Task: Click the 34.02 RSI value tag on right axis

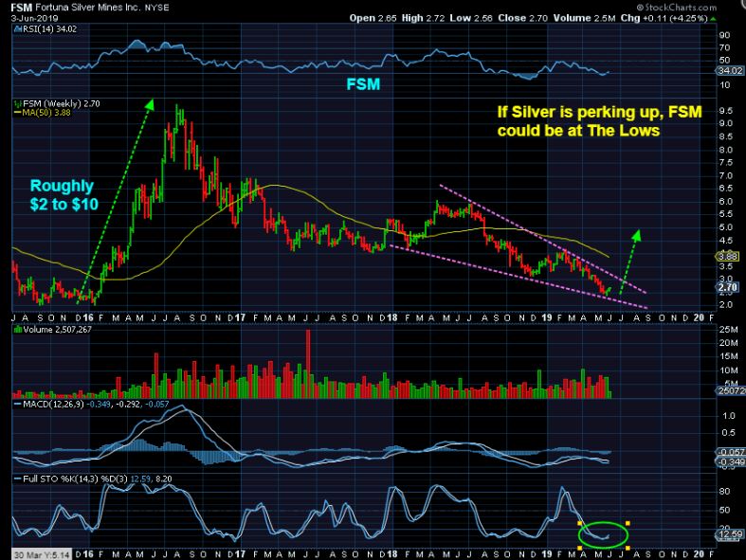Action: pyautogui.click(x=730, y=70)
